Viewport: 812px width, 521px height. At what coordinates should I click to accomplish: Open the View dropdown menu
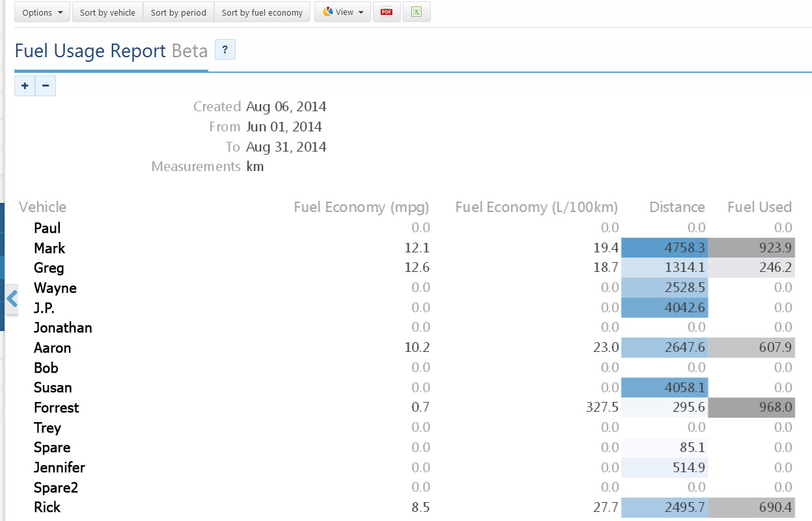343,12
